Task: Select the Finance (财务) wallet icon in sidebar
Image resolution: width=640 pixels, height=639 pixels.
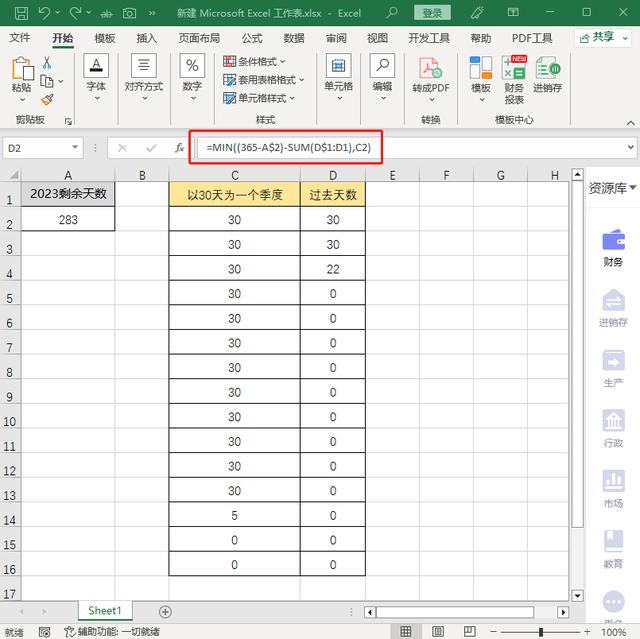Action: click(x=613, y=240)
